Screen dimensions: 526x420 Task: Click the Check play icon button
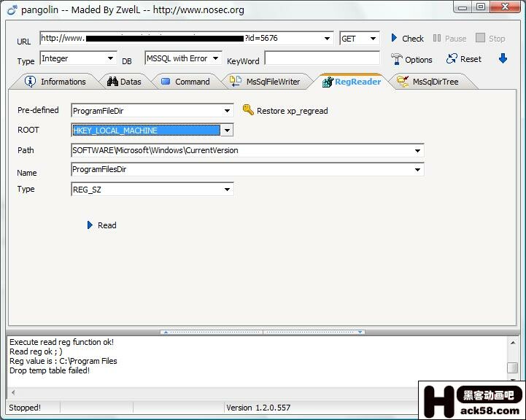pos(395,38)
